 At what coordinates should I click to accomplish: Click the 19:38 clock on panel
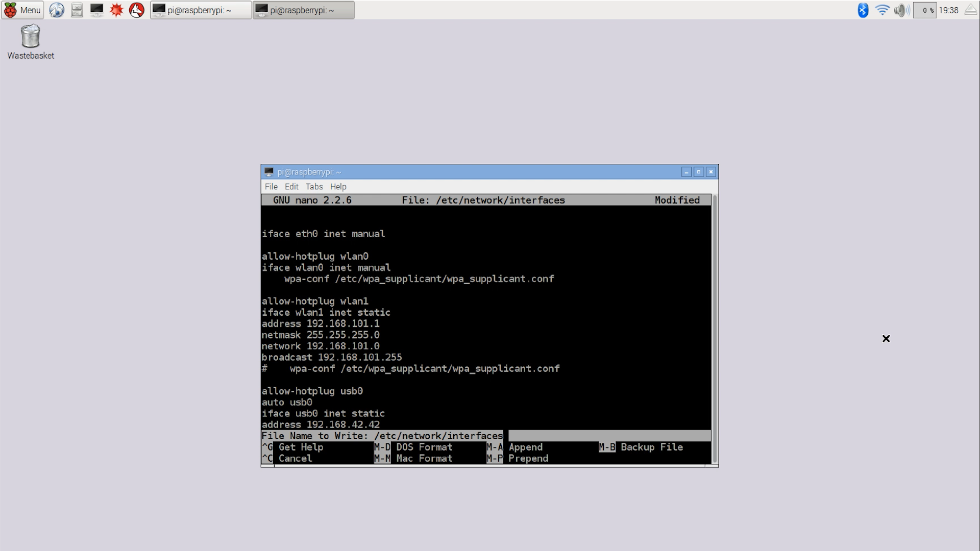(948, 10)
